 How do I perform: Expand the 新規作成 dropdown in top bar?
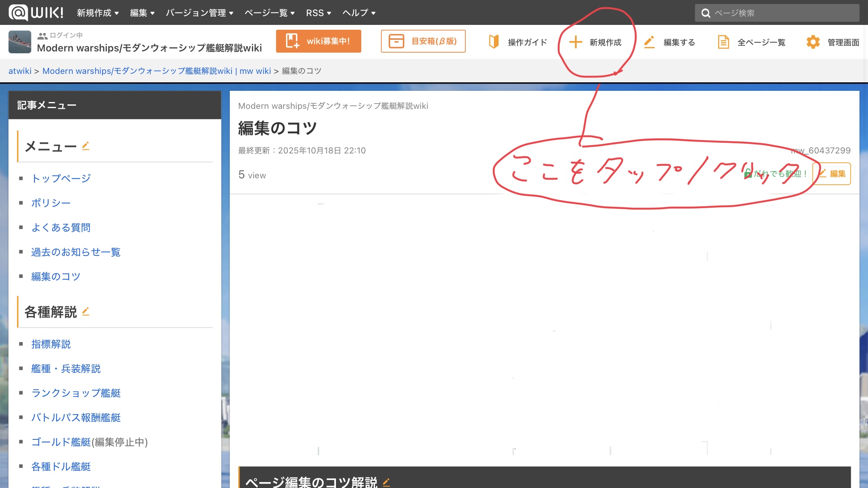(x=98, y=13)
